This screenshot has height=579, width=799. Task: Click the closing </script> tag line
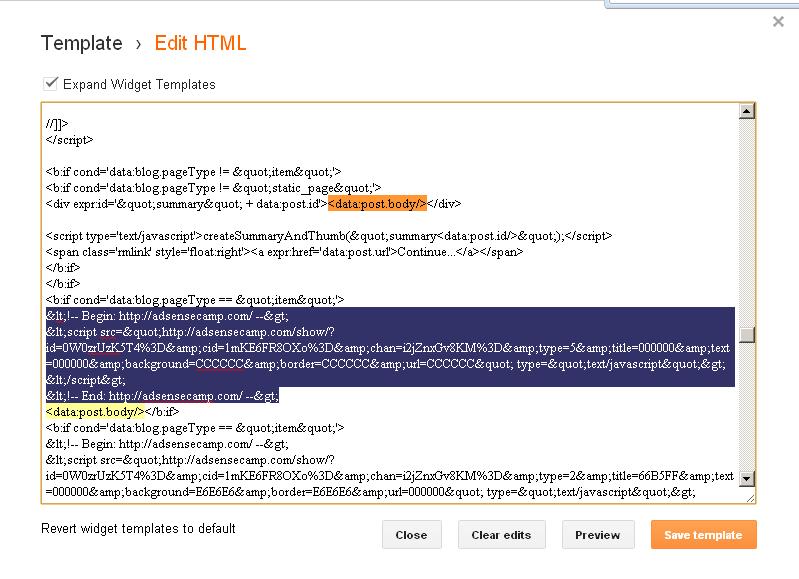69,140
